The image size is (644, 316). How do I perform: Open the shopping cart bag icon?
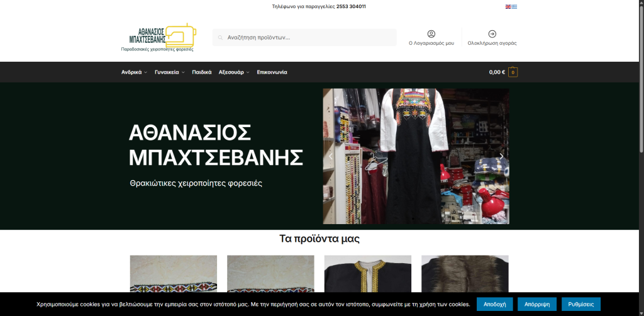click(x=513, y=72)
